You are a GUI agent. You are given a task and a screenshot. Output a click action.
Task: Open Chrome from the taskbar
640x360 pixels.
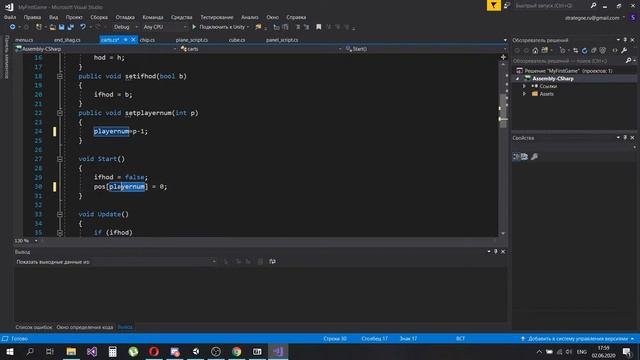[237, 351]
